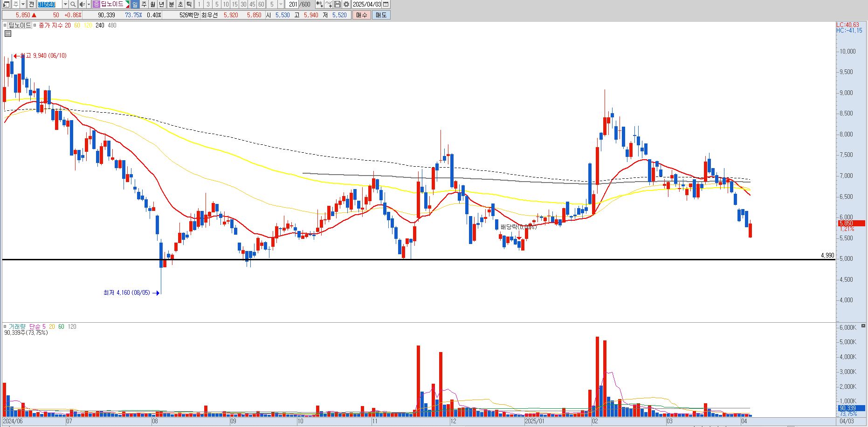Click the red-green flag icon after the 딥노이드 name
The image size is (868, 427).
tap(127, 4)
